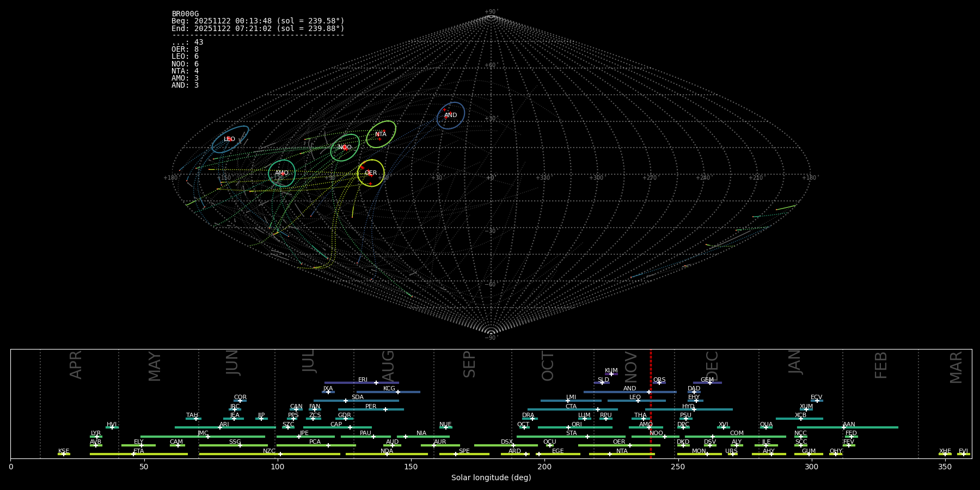Click the CTA shower label in timeline

(x=571, y=406)
